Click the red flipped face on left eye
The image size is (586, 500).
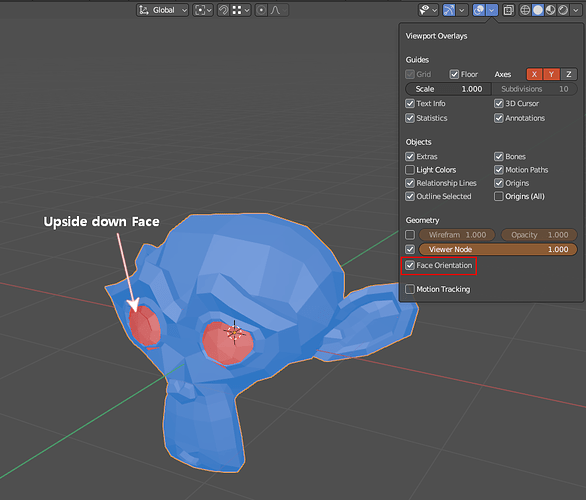[x=144, y=325]
